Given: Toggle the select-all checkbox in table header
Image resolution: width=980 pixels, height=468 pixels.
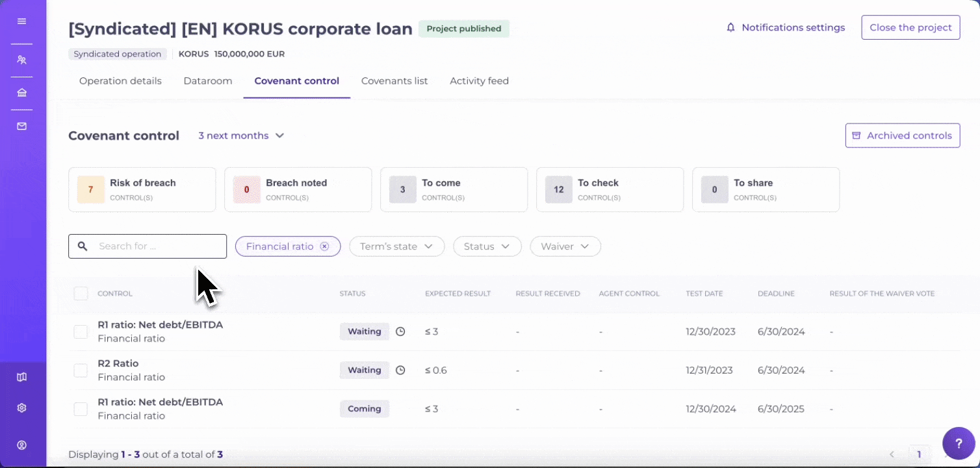Looking at the screenshot, I should 81,293.
